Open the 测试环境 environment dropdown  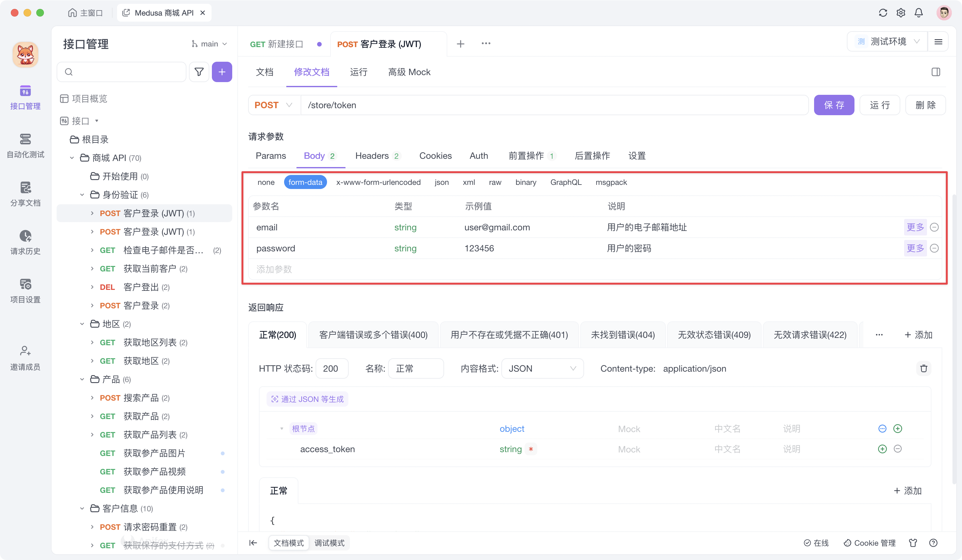888,42
